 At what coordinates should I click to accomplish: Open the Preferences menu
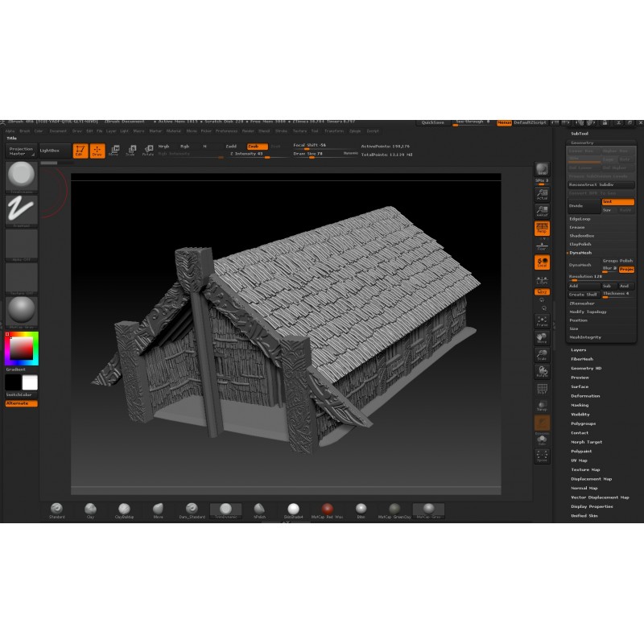(x=226, y=130)
